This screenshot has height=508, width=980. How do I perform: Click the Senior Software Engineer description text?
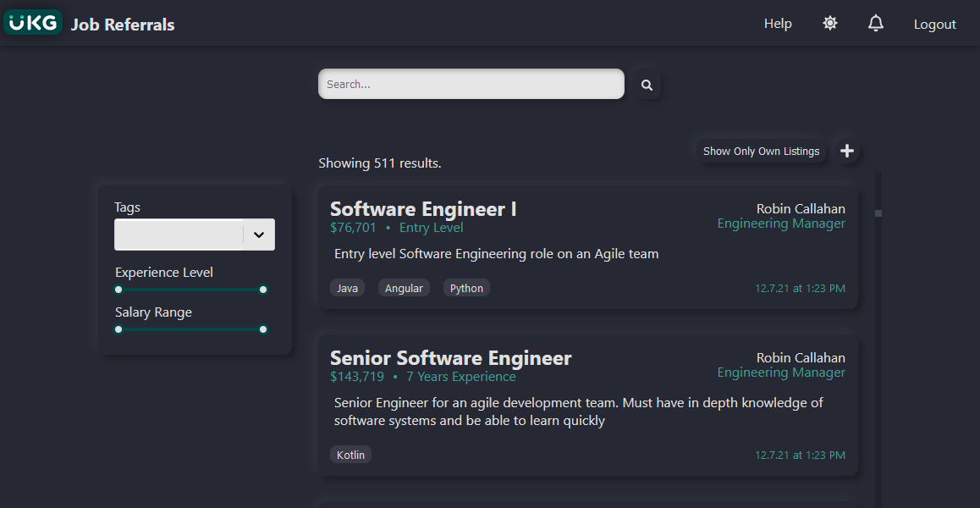tap(579, 411)
